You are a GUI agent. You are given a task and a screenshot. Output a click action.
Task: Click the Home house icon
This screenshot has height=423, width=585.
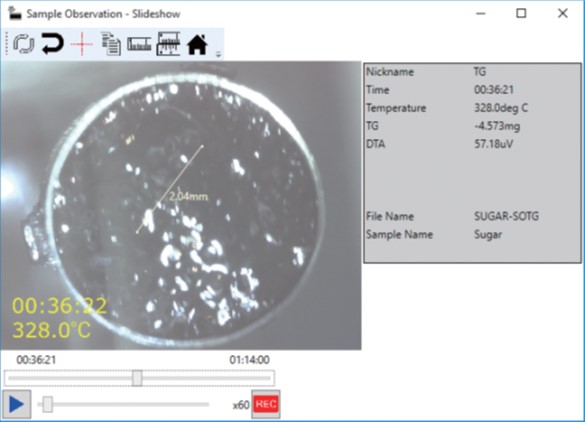[x=197, y=44]
